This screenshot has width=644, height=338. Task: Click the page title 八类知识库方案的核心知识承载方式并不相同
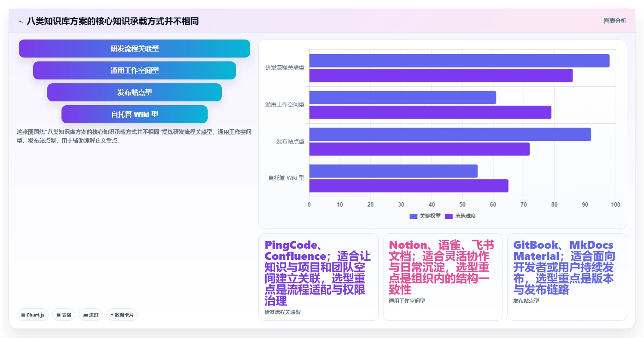coord(113,21)
